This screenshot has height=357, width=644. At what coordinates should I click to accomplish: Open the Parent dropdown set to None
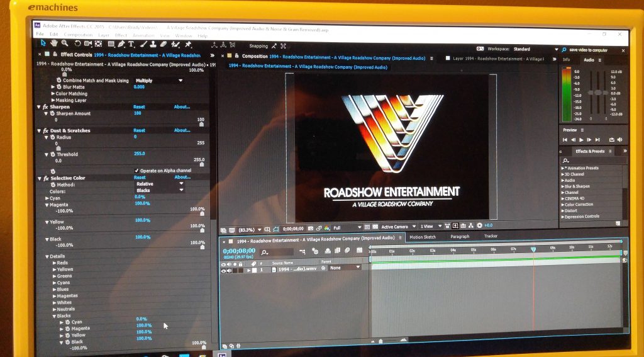point(345,268)
